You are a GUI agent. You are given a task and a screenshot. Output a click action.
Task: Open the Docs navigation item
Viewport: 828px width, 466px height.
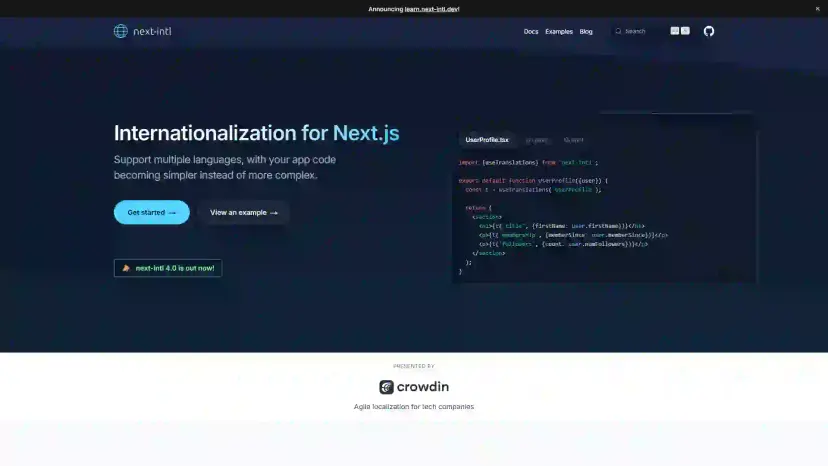click(531, 31)
